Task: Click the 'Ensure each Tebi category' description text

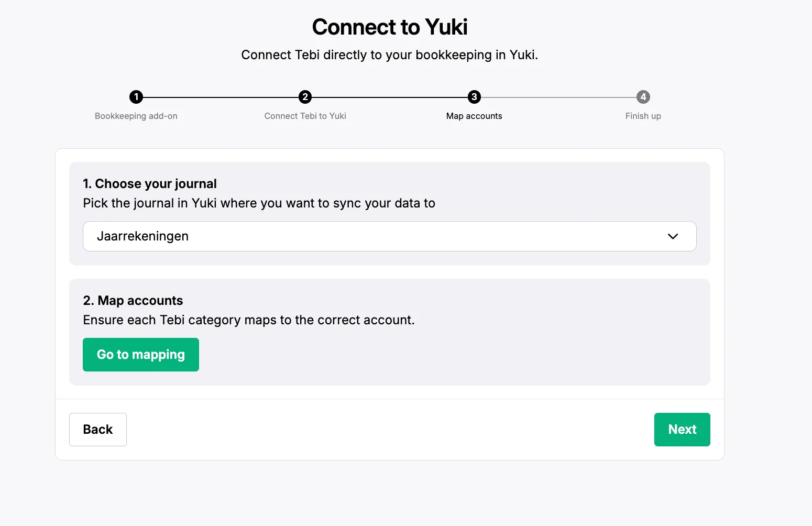Action: click(249, 320)
